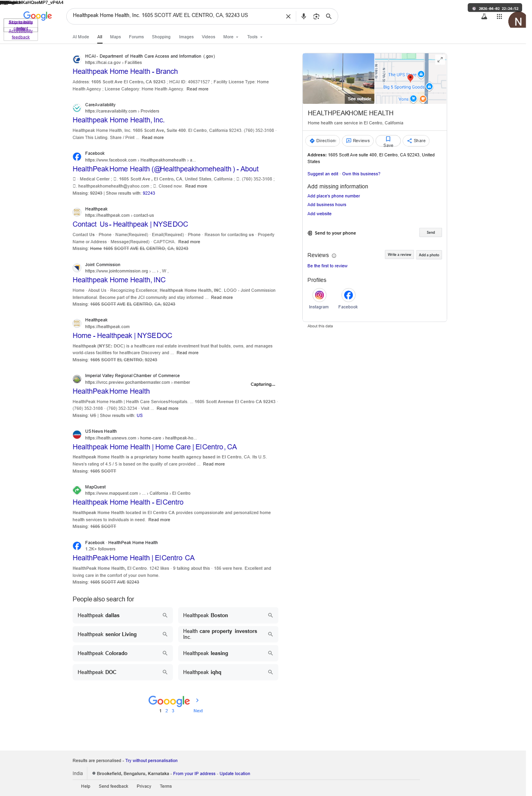Expand the map with the fullscreen arrows icon

[440, 60]
